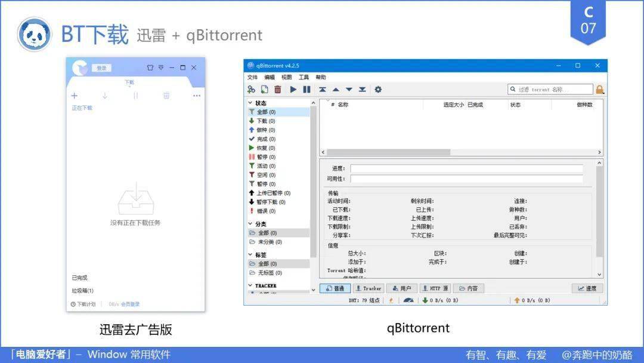Open qBittorrent 帮助 menu
Screen dimensions: 644x363
321,77
